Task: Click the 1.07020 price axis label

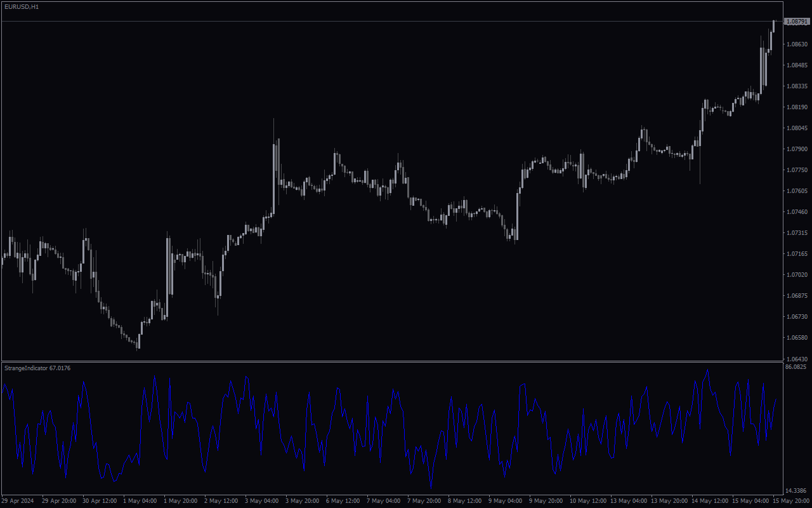Action: click(x=797, y=275)
